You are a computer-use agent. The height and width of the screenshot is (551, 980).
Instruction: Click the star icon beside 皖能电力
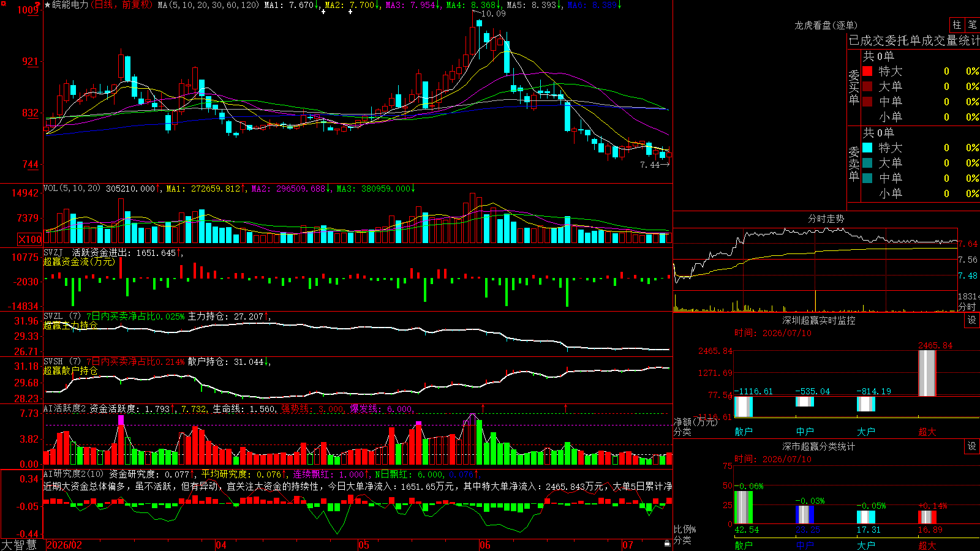(x=47, y=5)
